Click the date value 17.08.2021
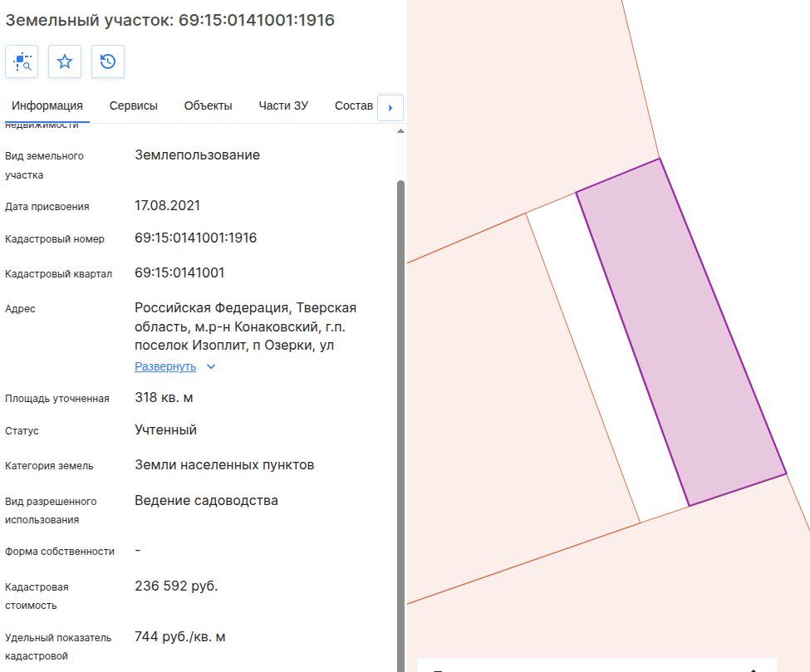810x672 pixels. [167, 205]
